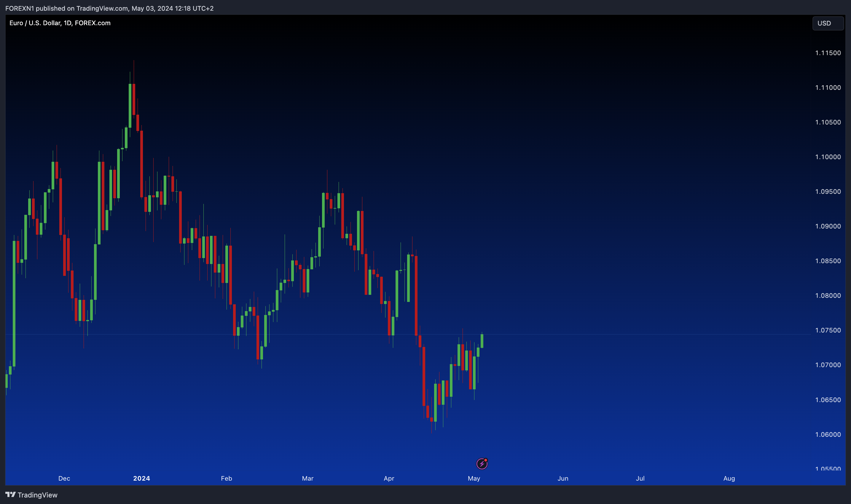
Task: Click the 1.06000 price label
Action: pos(828,434)
